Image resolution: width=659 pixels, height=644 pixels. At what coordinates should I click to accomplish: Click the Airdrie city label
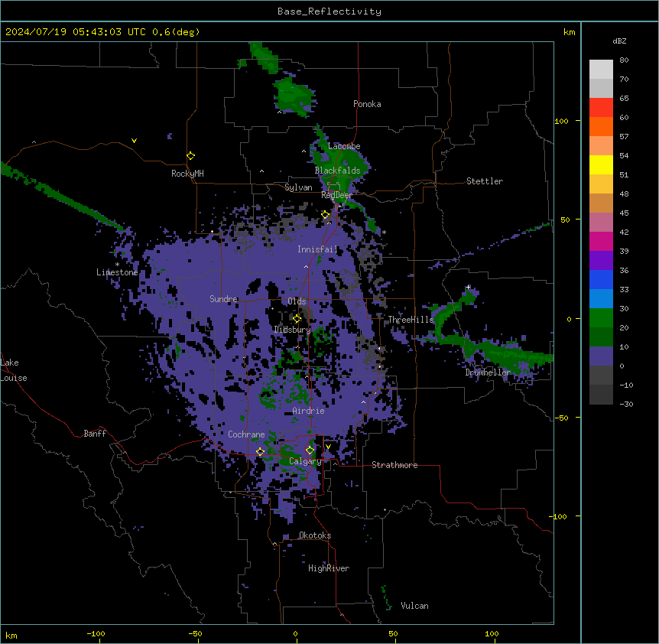(x=308, y=411)
